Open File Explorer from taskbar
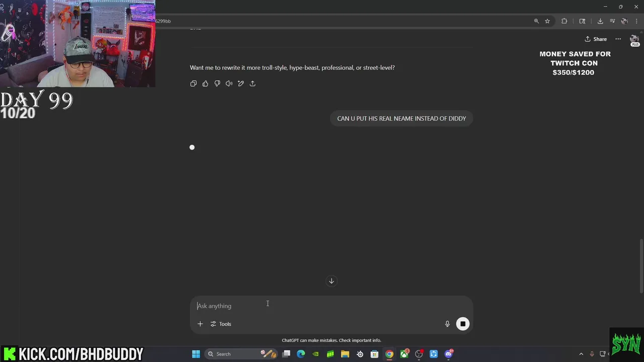The height and width of the screenshot is (362, 644). (345, 354)
